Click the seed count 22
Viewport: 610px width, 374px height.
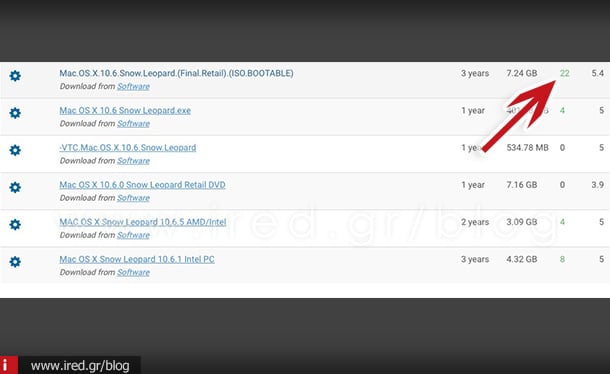tap(564, 73)
